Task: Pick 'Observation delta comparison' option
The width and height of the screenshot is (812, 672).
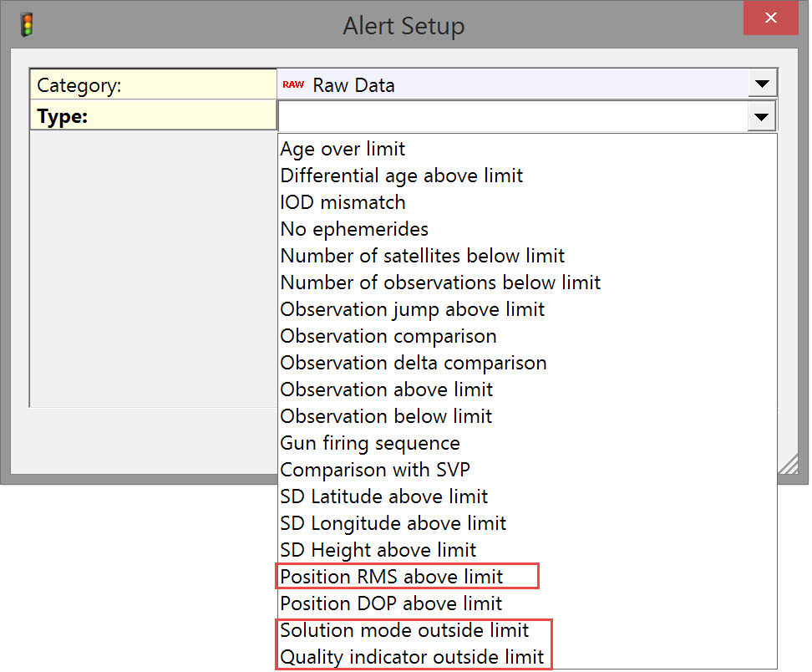Action: point(414,363)
